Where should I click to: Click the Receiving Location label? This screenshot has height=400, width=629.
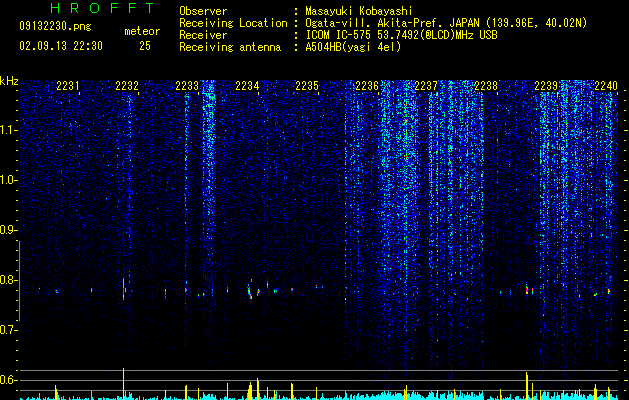point(233,23)
